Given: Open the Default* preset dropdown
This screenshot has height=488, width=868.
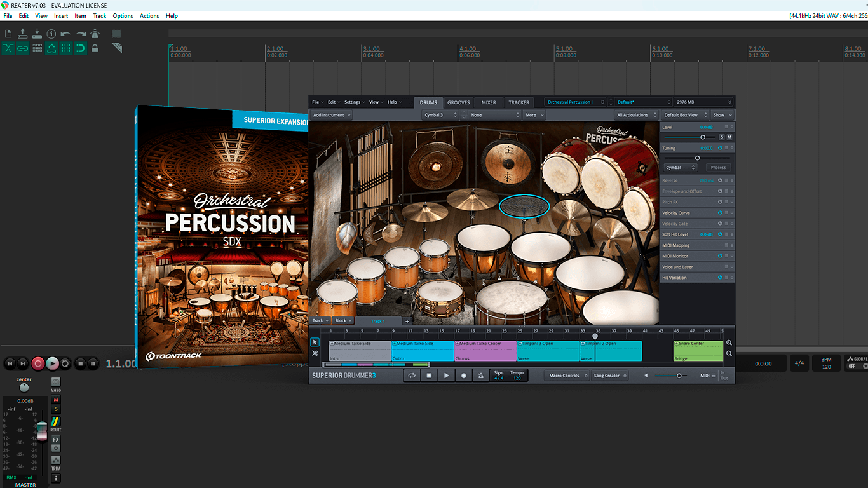Looking at the screenshot, I should [643, 102].
